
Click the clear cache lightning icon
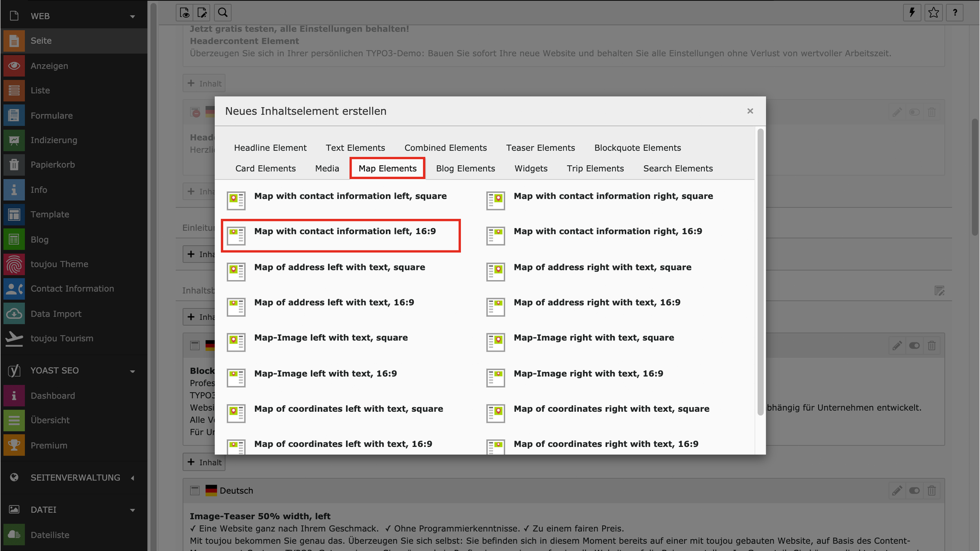click(912, 13)
